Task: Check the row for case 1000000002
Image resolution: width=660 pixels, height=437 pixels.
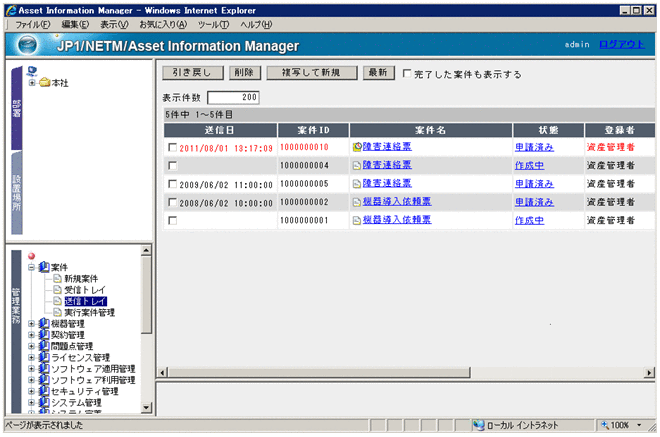Action: tap(172, 202)
